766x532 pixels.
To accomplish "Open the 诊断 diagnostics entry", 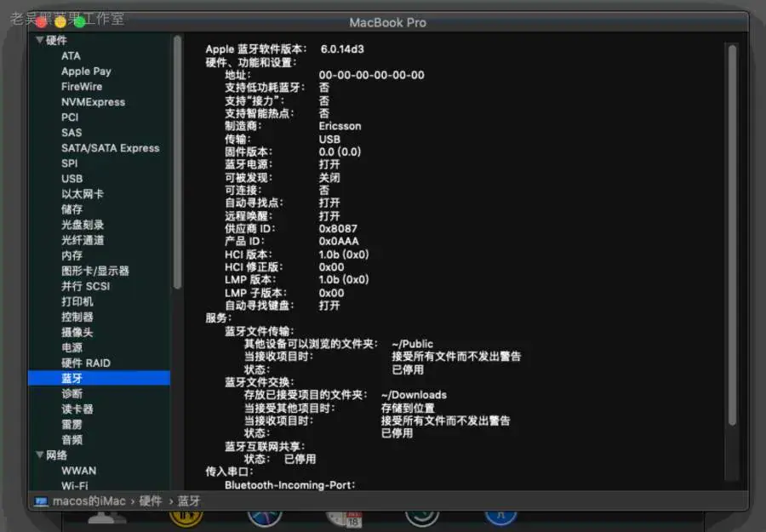I will [x=71, y=394].
